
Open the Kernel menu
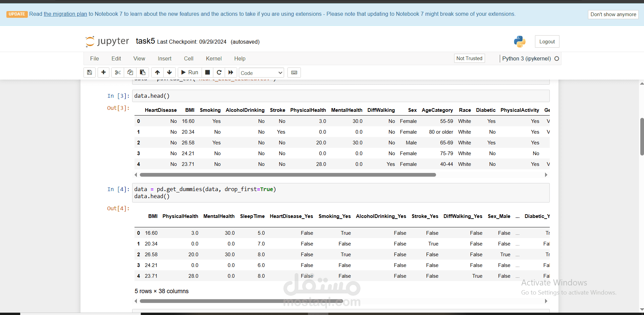[x=214, y=58]
